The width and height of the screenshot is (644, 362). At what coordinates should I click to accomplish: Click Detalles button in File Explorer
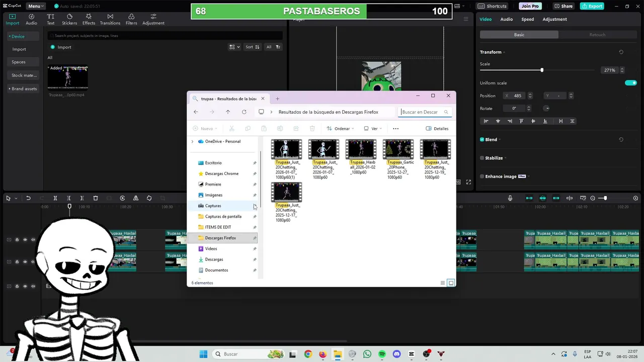coord(437,129)
